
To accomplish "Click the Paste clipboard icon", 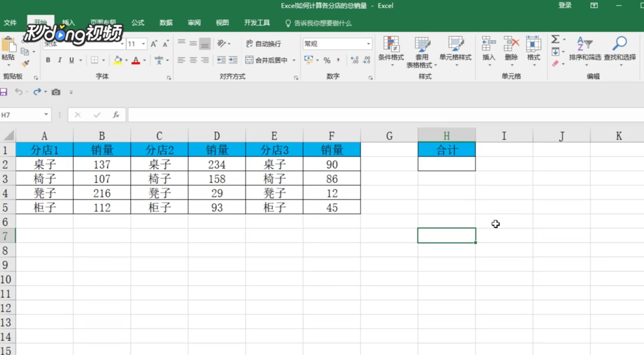I will (x=8, y=45).
